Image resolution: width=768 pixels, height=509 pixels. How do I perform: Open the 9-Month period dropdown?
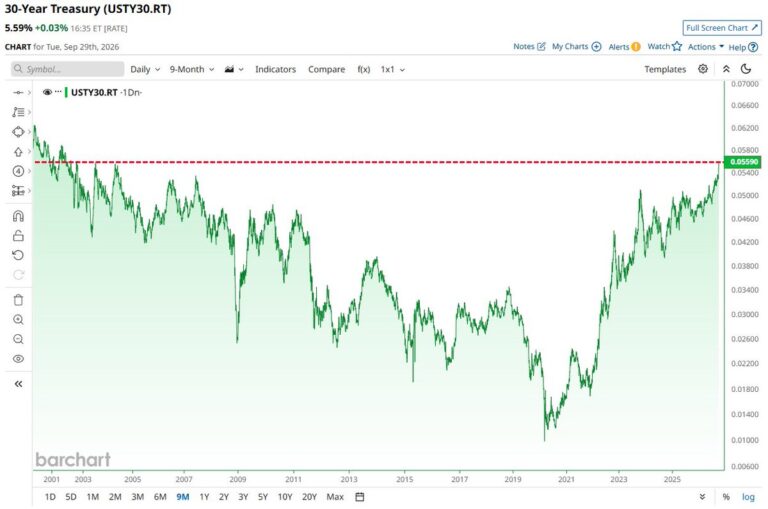pyautogui.click(x=192, y=69)
